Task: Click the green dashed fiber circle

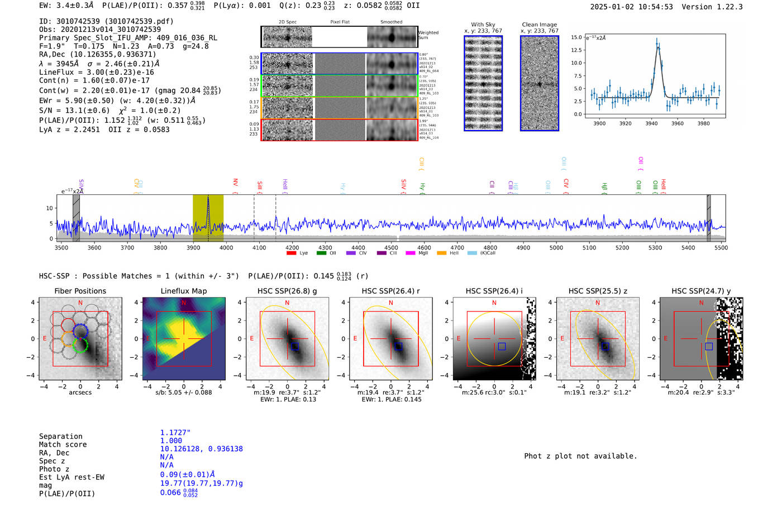Action: [80, 344]
